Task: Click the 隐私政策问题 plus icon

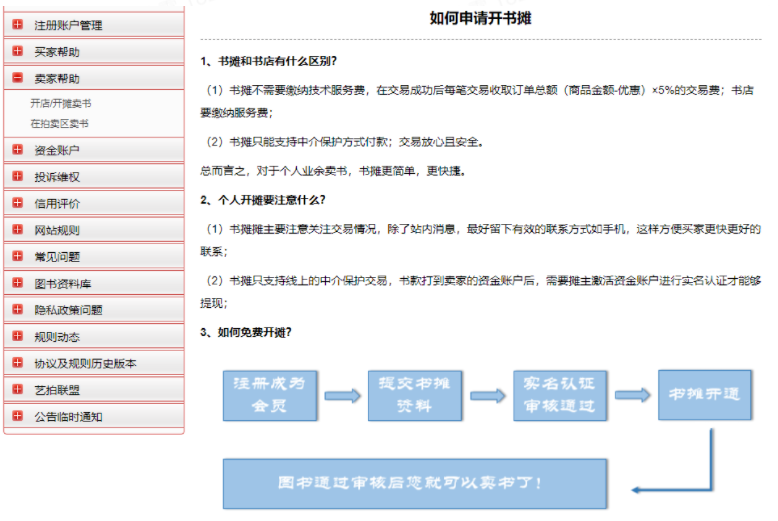Action: pyautogui.click(x=18, y=310)
